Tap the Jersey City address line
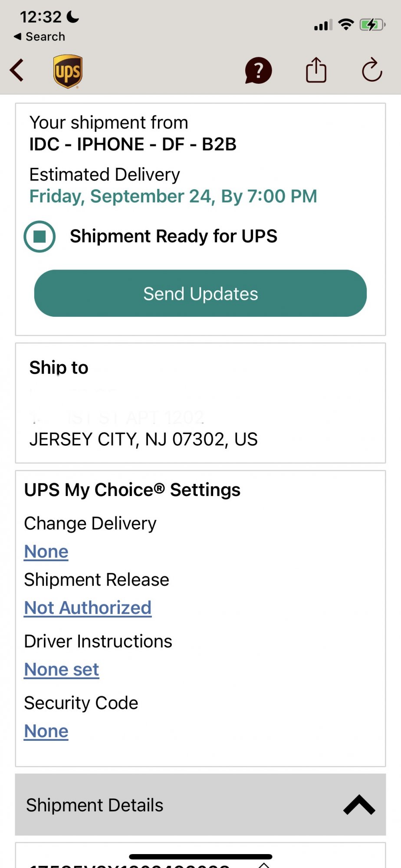 pos(143,439)
